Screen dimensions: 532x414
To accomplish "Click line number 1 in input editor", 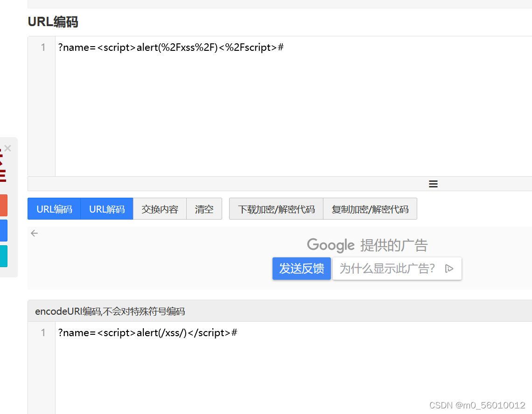I will click(43, 48).
